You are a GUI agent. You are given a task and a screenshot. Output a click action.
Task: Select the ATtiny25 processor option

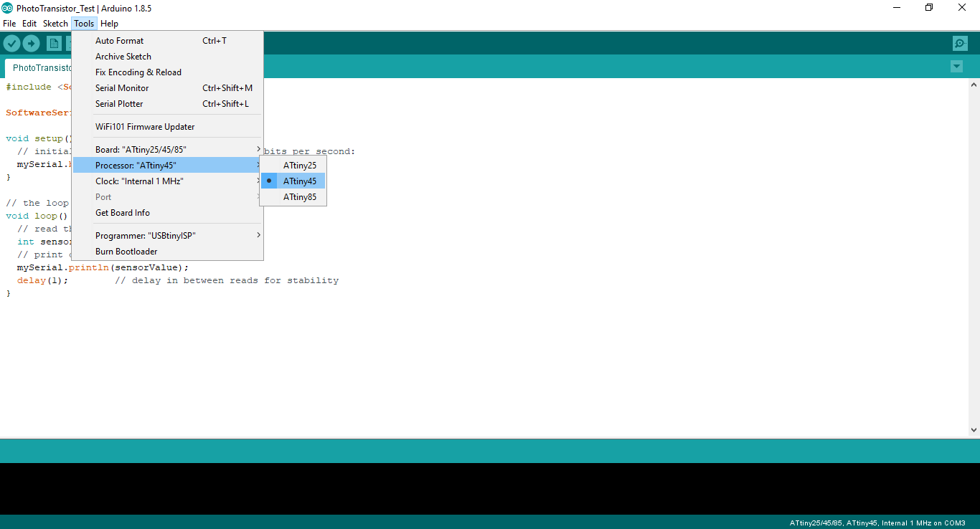293,166
